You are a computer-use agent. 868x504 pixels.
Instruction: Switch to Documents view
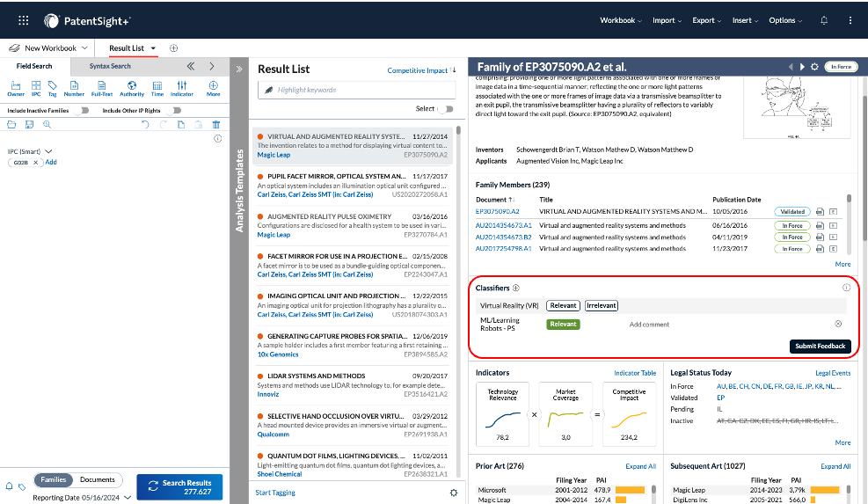[98, 479]
